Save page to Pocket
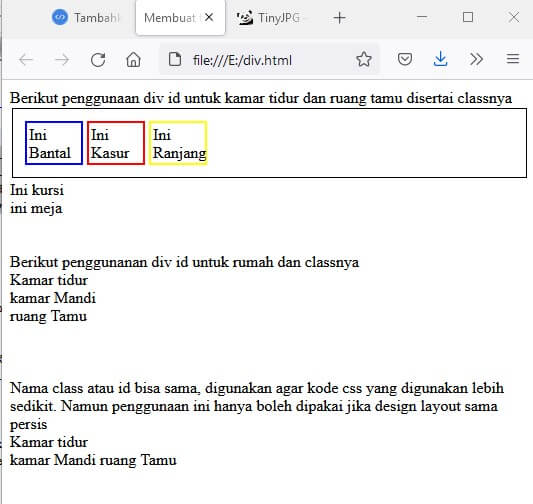Screen dimensions: 533x504 (x=405, y=59)
